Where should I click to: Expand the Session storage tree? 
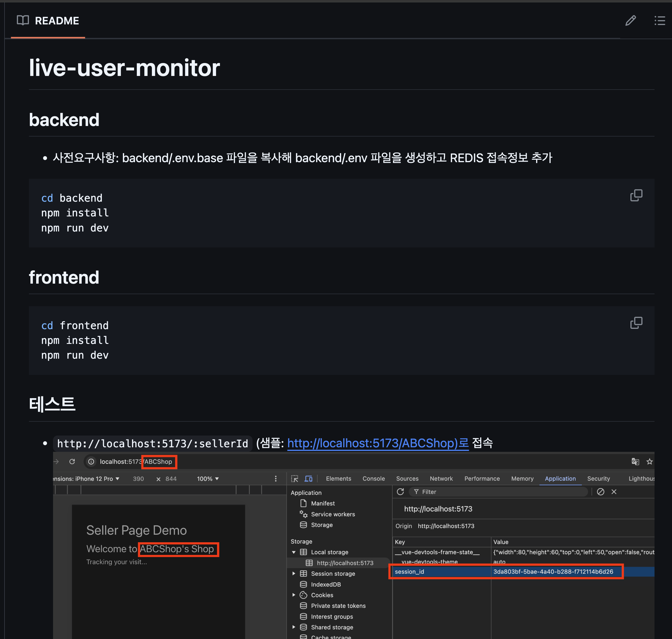tap(294, 574)
